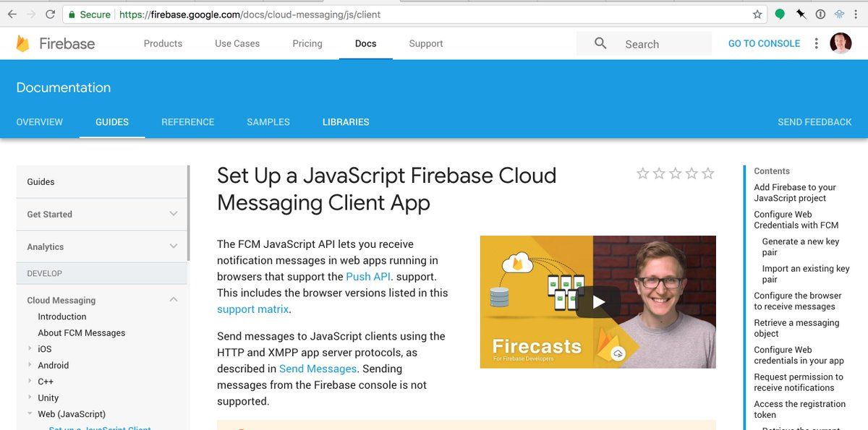Expand the Get Started section
This screenshot has width=868, height=430.
[x=174, y=214]
